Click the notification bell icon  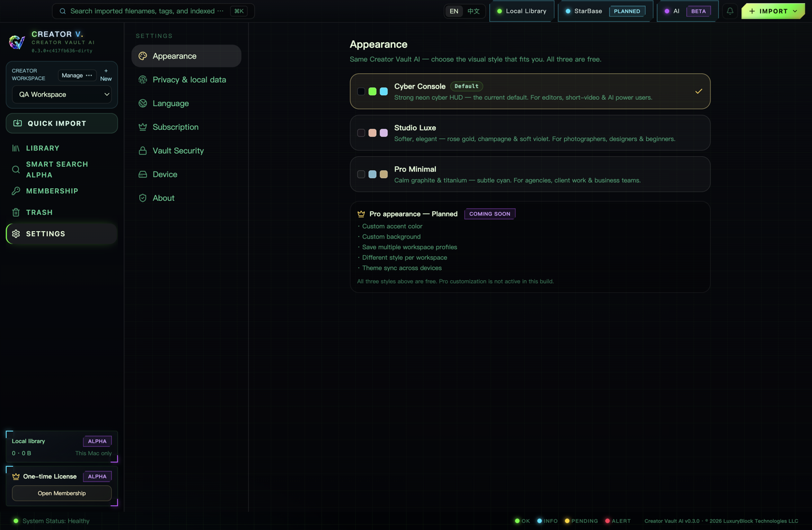(x=730, y=11)
